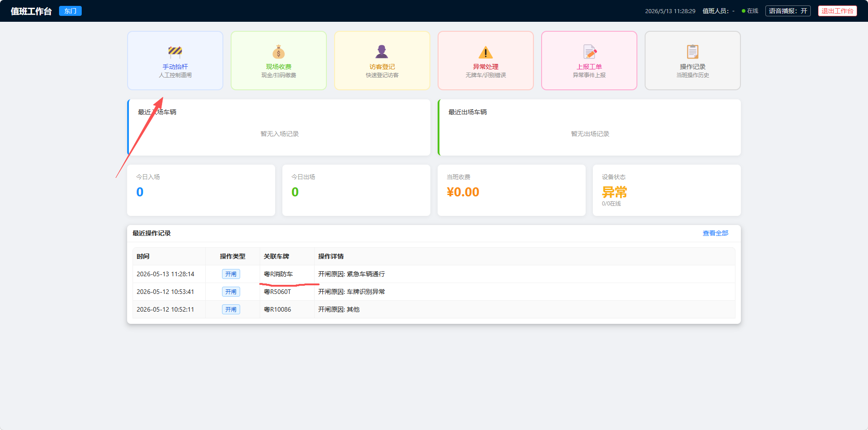Image resolution: width=868 pixels, height=430 pixels.
Task: Click the 退出工作台 button
Action: pyautogui.click(x=838, y=11)
